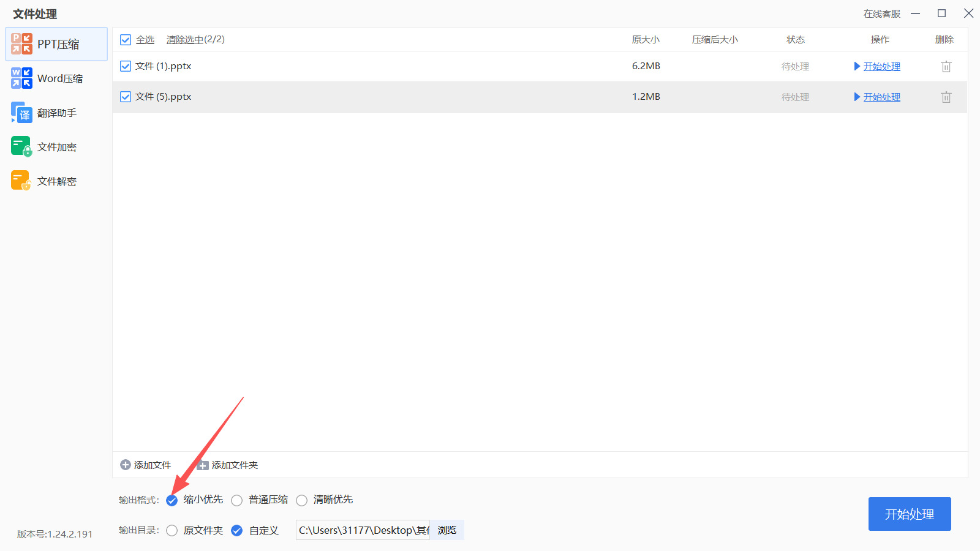Click 待处理 status of 文件 (1).pptx
Image resolution: width=980 pixels, height=551 pixels.
(795, 66)
